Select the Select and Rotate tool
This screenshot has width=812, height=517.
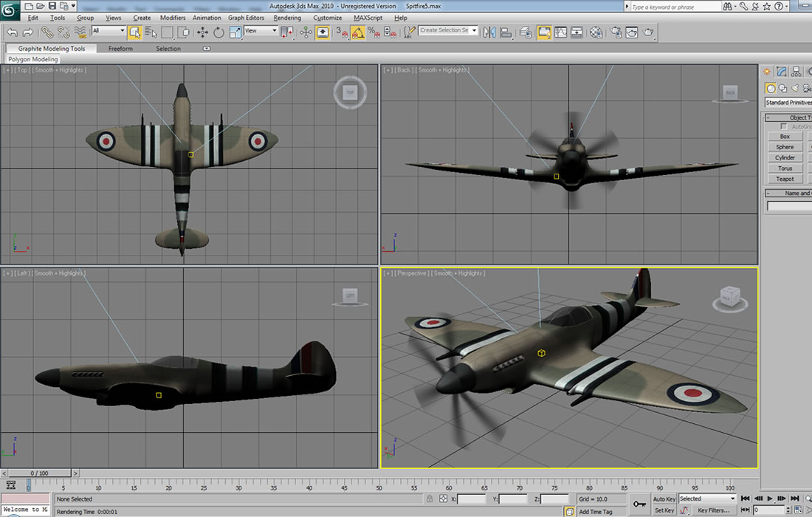click(219, 32)
